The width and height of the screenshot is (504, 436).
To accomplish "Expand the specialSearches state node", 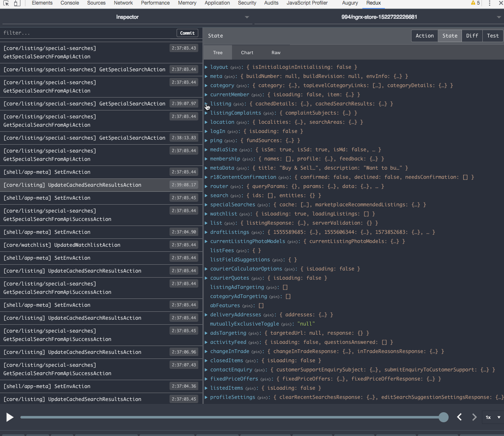I will [206, 205].
